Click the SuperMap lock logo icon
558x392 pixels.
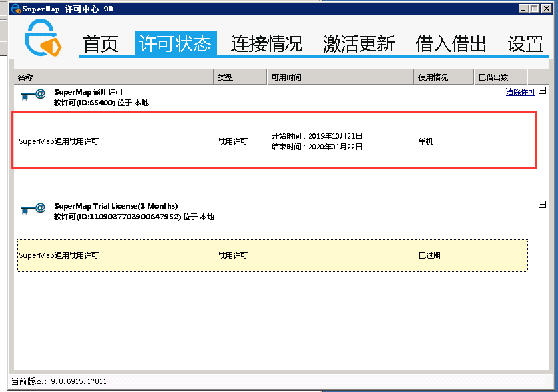tap(43, 38)
